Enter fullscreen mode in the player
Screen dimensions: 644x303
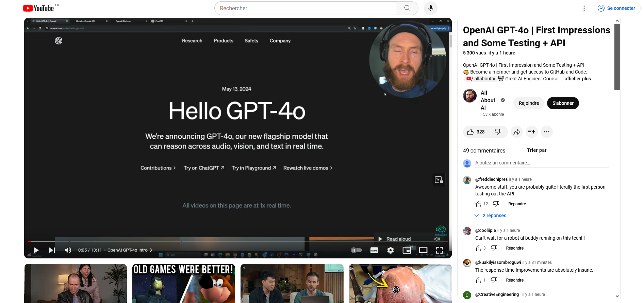coord(440,250)
